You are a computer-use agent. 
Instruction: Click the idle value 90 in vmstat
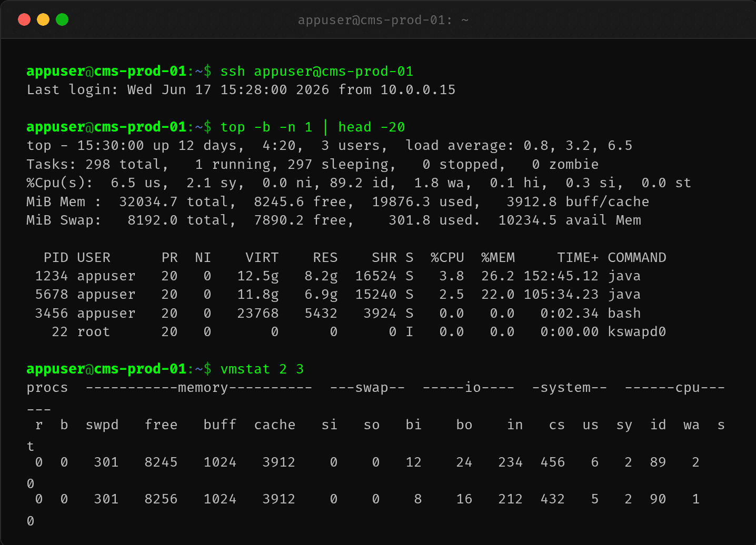[658, 499]
